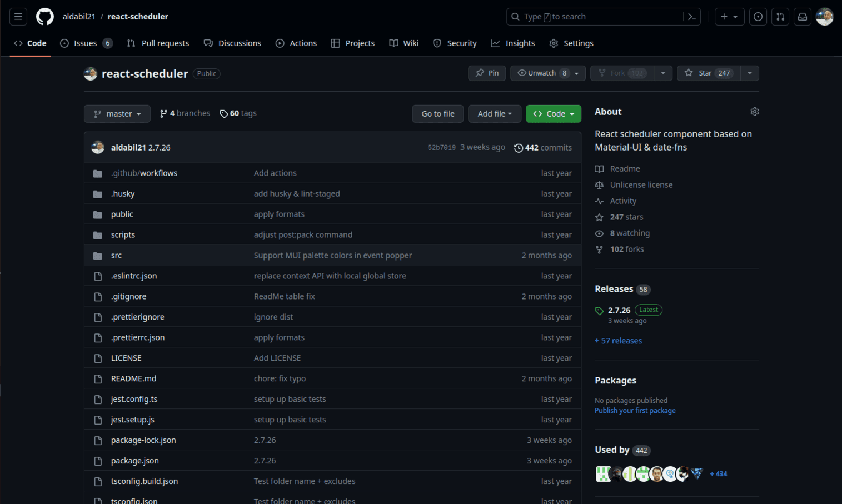The image size is (842, 504).
Task: Open the 60 tags link
Action: click(x=238, y=113)
